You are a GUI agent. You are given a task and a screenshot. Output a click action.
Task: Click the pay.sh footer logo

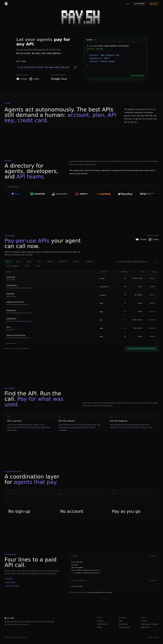click(9, 618)
